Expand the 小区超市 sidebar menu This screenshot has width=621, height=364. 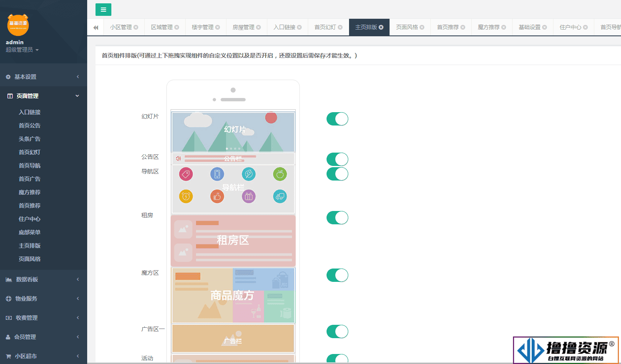[x=43, y=356]
